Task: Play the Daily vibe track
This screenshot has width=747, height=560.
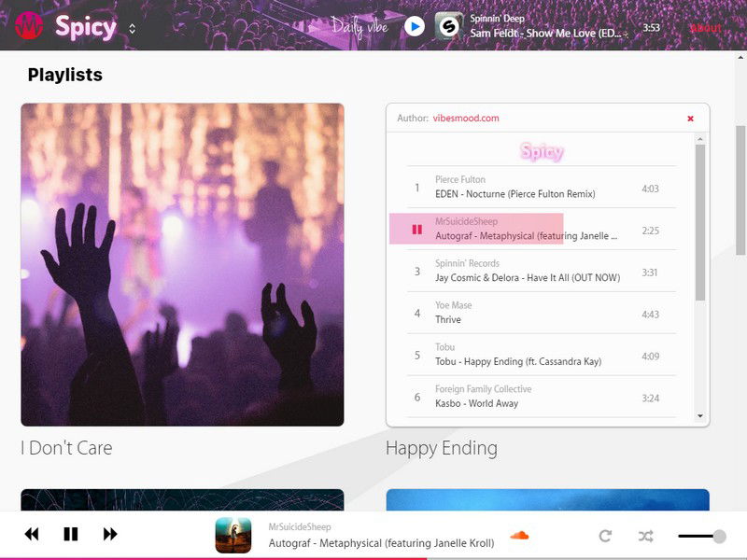Action: click(415, 26)
